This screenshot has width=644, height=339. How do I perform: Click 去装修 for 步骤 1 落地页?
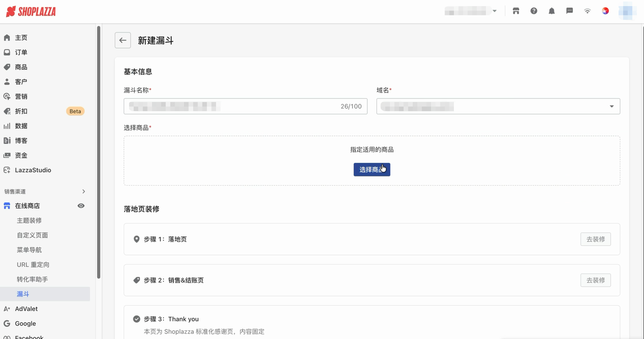pyautogui.click(x=596, y=239)
